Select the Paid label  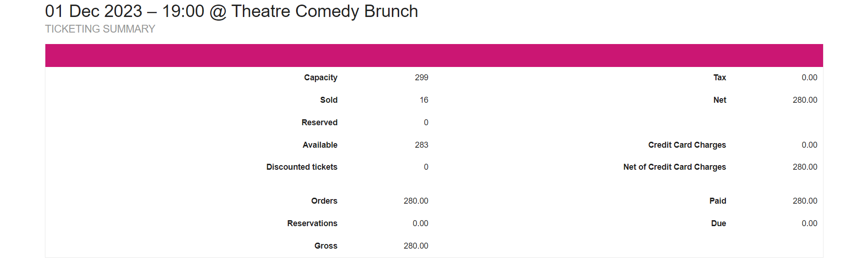pos(718,201)
